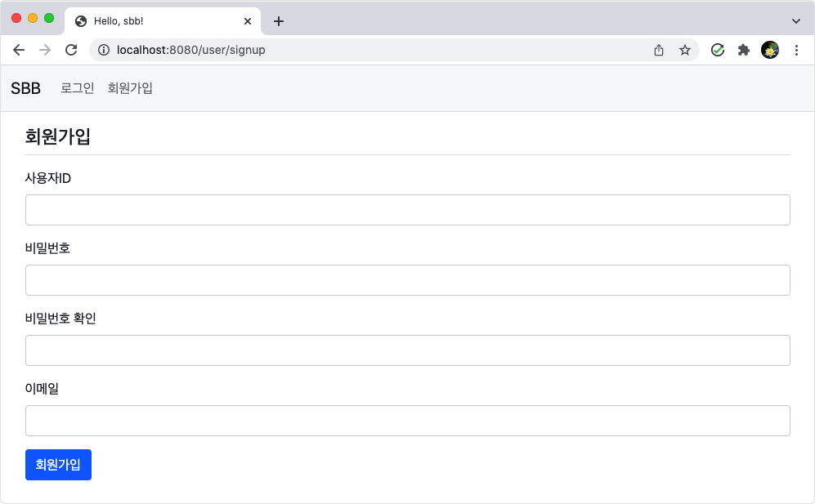Expand the tab search chevron
The width and height of the screenshot is (815, 504).
(x=795, y=21)
